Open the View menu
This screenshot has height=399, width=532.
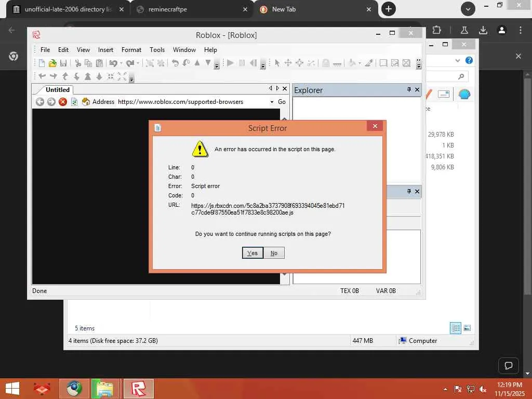click(83, 50)
